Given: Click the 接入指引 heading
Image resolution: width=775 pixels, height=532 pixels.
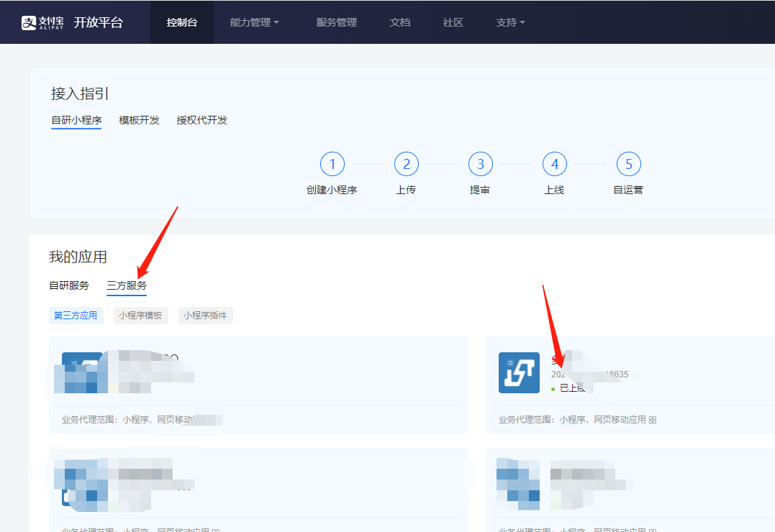Looking at the screenshot, I should 80,93.
